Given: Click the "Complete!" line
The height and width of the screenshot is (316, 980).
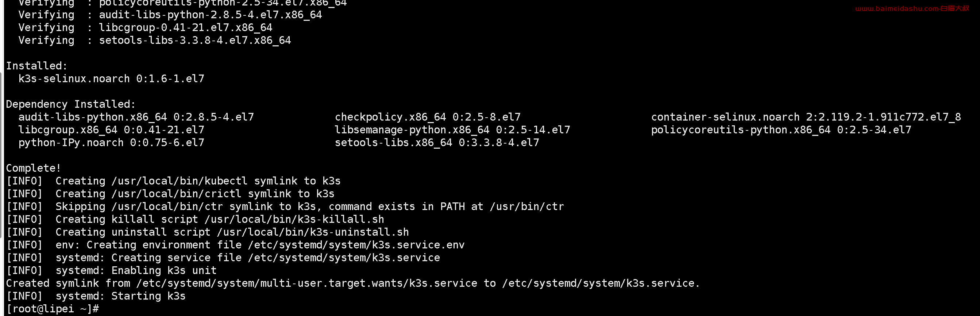Looking at the screenshot, I should point(34,168).
